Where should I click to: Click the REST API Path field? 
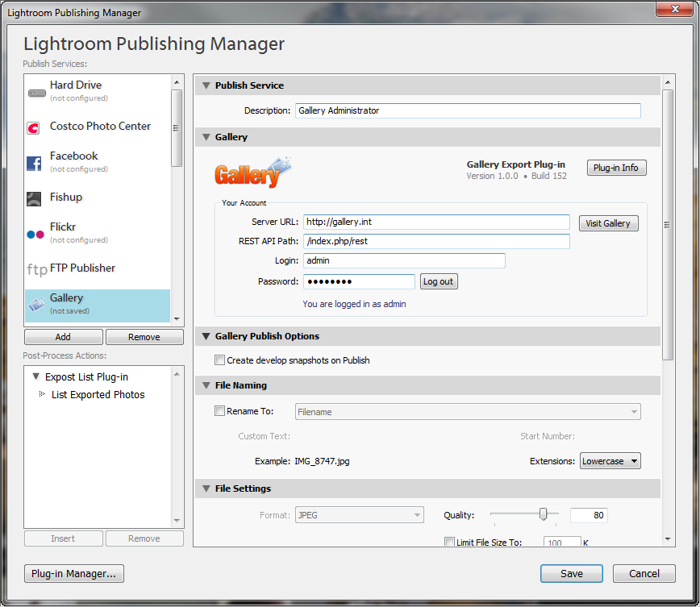[x=436, y=241]
